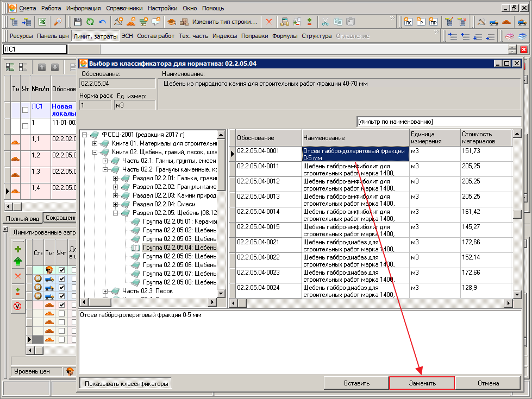Screen dimensions: 532x399
Task: Click the red circled V icon
Action: pyautogui.click(x=17, y=306)
